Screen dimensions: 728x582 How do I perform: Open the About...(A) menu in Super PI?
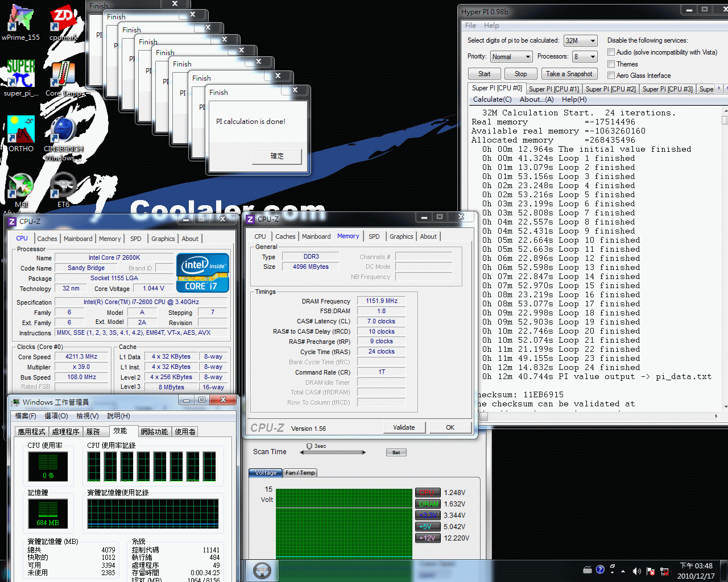537,99
